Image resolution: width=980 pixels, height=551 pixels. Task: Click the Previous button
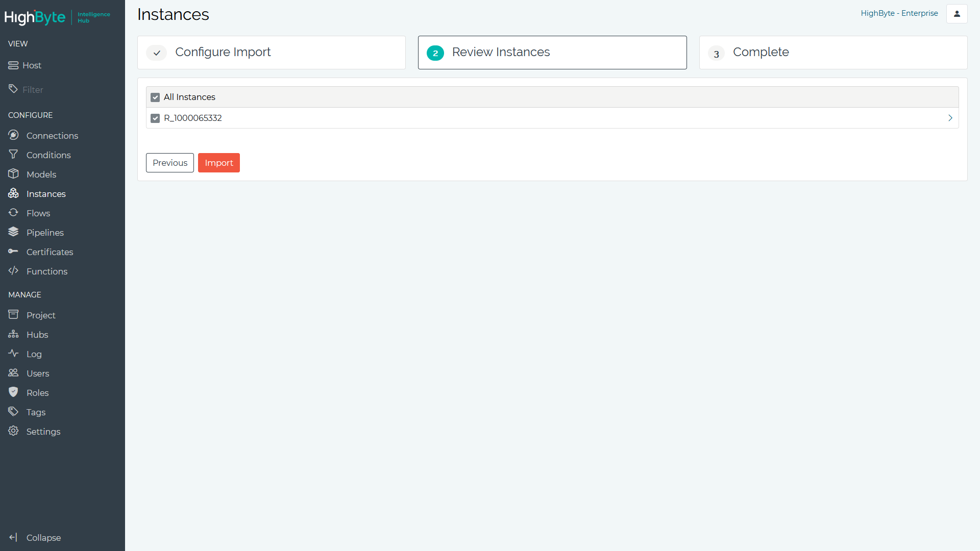point(170,163)
